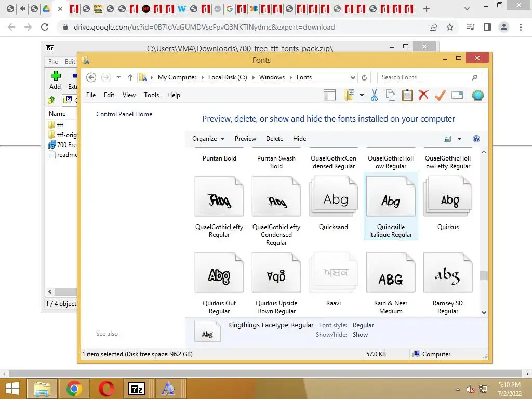This screenshot has height=399, width=532.
Task: Select Quincaille Italique Regular font
Action: (391, 206)
